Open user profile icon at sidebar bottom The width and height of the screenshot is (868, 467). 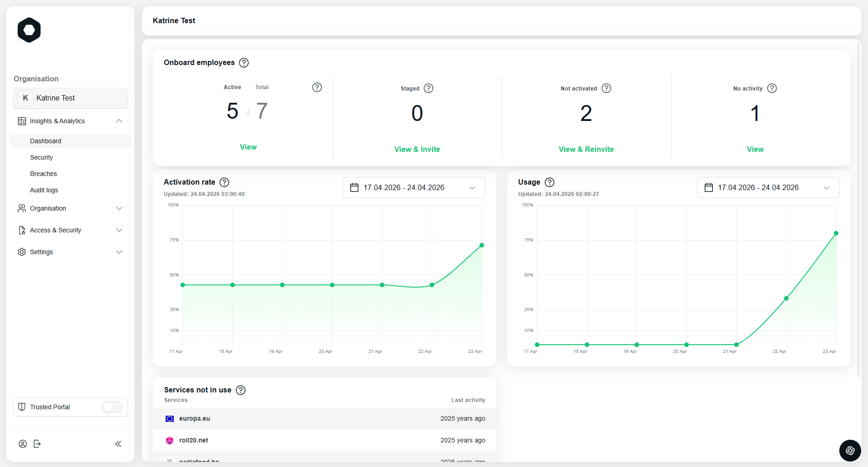23,444
